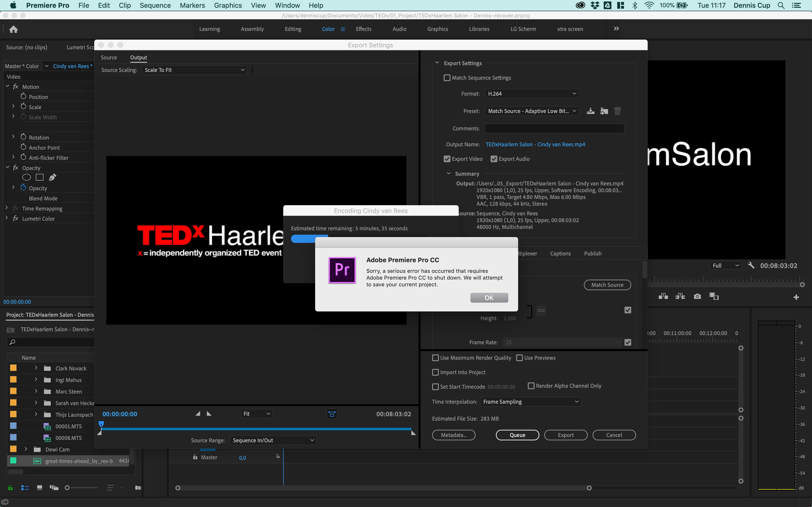Enable Use Maximum Render Quality
The width and height of the screenshot is (812, 507).
click(435, 358)
